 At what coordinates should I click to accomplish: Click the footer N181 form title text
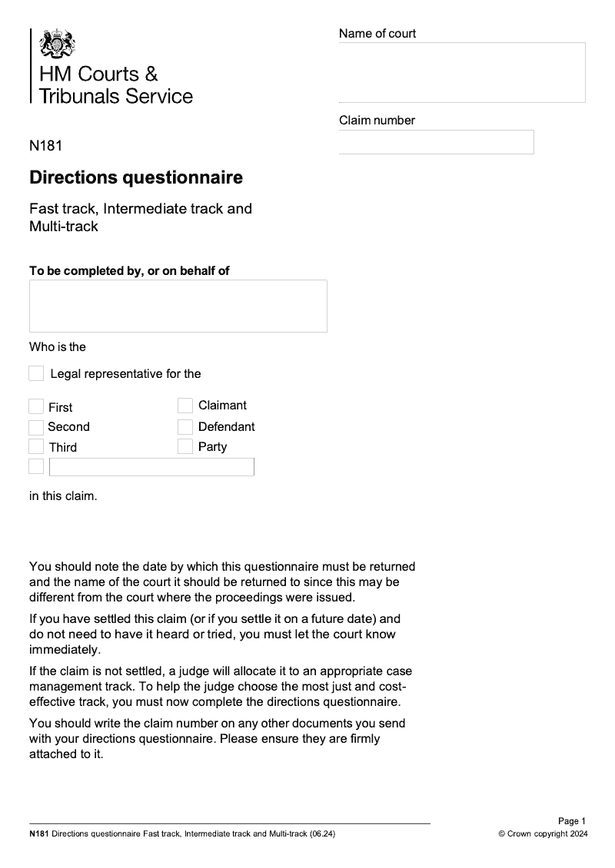(x=182, y=833)
